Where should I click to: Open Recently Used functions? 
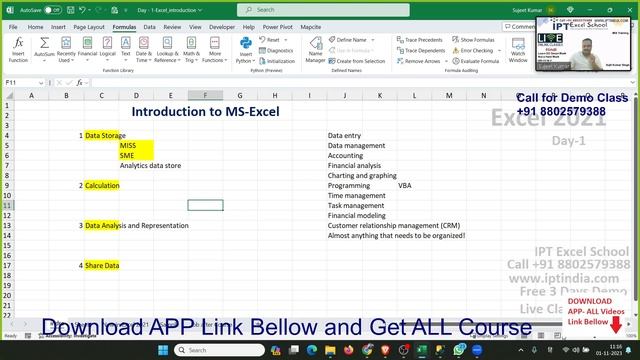[66, 49]
